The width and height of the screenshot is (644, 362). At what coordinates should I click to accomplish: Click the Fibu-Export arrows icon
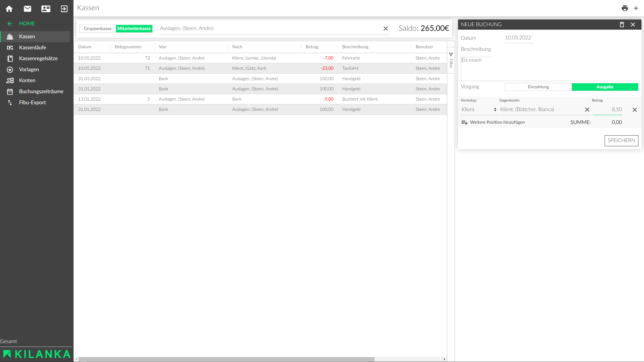tap(10, 102)
